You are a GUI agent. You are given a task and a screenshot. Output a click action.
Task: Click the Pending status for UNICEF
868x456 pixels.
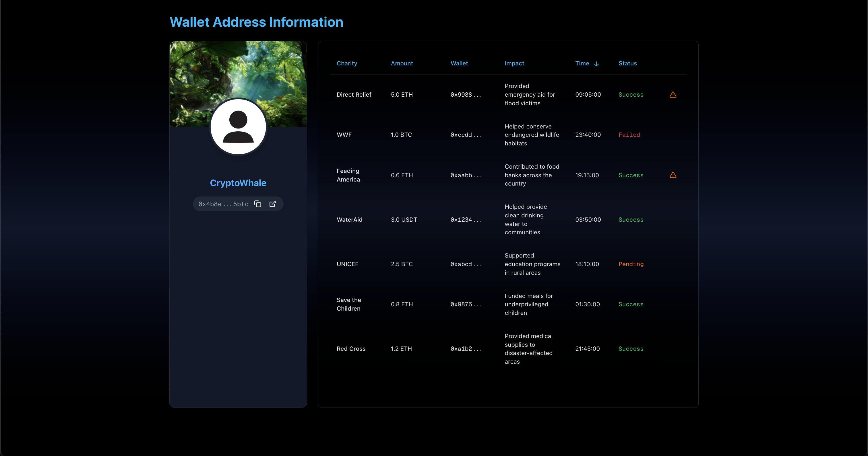[x=631, y=264]
